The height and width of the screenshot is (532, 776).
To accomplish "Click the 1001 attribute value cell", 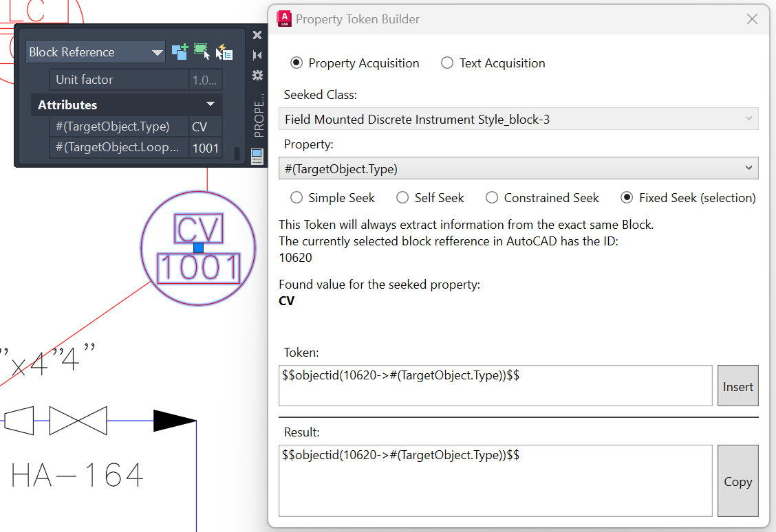I will (x=206, y=148).
